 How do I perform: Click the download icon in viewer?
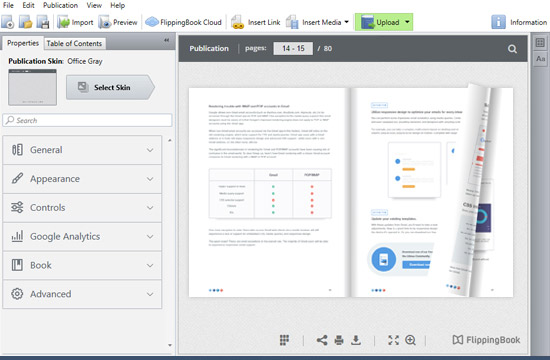coord(356,340)
